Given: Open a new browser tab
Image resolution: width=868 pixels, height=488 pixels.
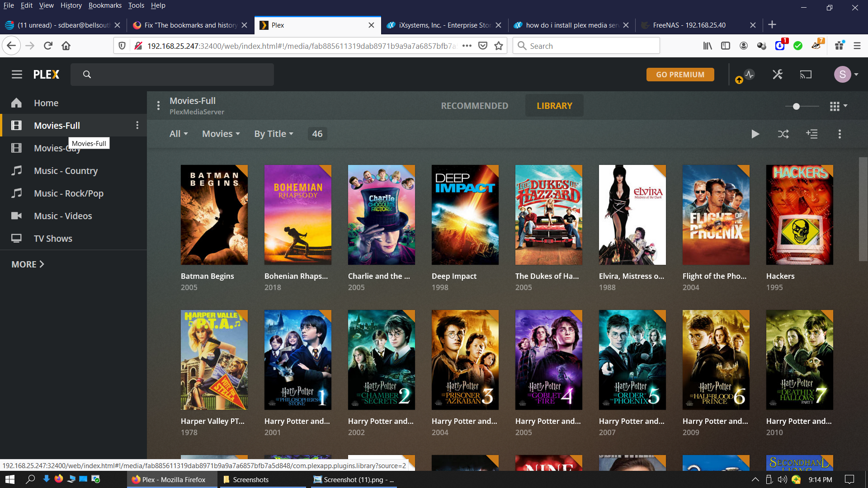Looking at the screenshot, I should tap(772, 25).
